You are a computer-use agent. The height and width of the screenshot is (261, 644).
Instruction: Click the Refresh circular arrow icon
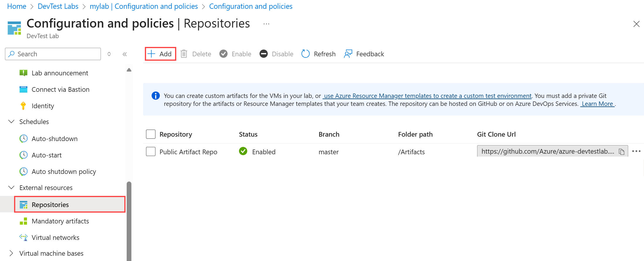(306, 54)
